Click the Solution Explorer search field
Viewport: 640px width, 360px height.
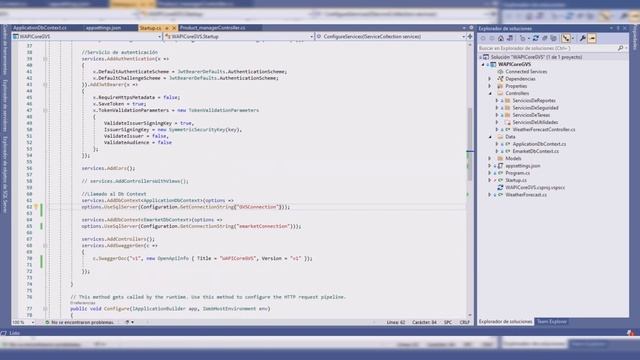[x=547, y=48]
